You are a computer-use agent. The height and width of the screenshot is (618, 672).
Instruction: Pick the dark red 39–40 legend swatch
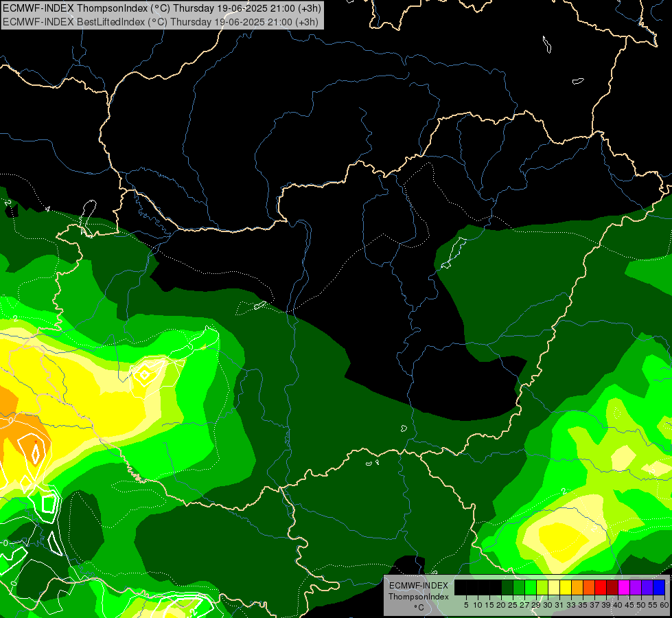coord(612,587)
